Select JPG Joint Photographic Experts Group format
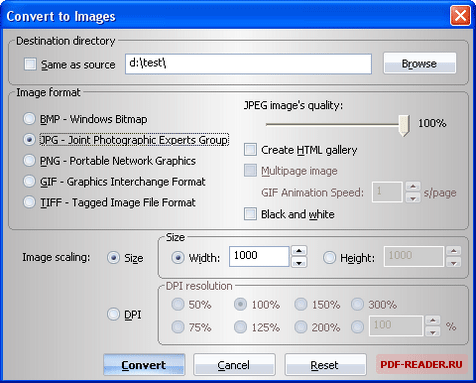The image size is (476, 383). point(29,140)
